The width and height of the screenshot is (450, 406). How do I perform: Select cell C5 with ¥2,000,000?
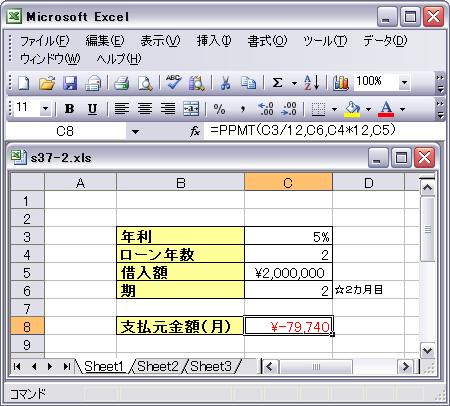(x=288, y=273)
